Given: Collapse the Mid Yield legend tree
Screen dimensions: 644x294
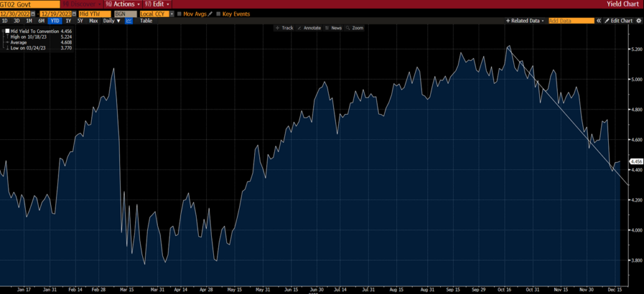Looking at the screenshot, I should [3, 30].
